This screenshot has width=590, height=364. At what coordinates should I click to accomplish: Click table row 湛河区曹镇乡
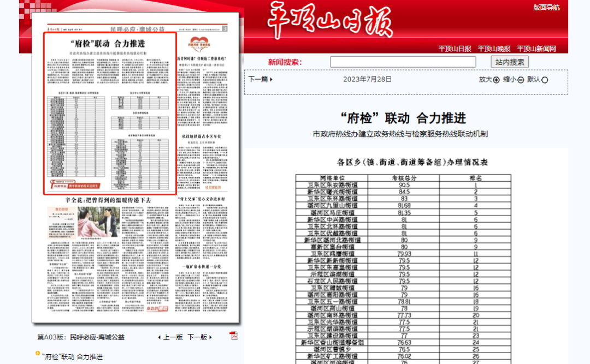403,349
